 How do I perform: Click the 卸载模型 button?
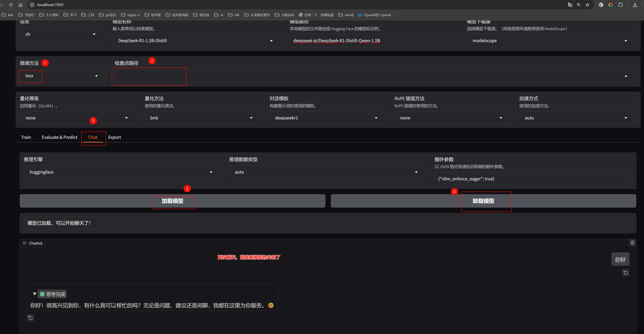[x=483, y=201]
